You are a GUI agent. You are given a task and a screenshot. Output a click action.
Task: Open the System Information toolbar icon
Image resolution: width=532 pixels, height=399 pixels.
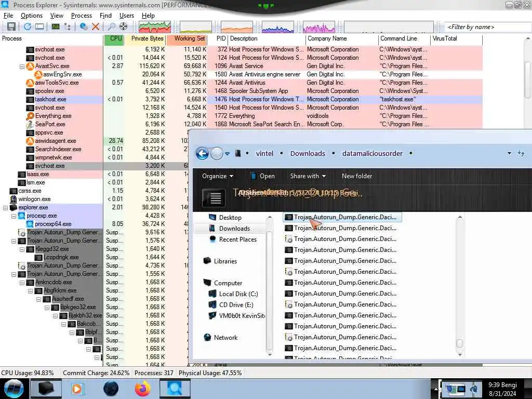tap(55, 26)
